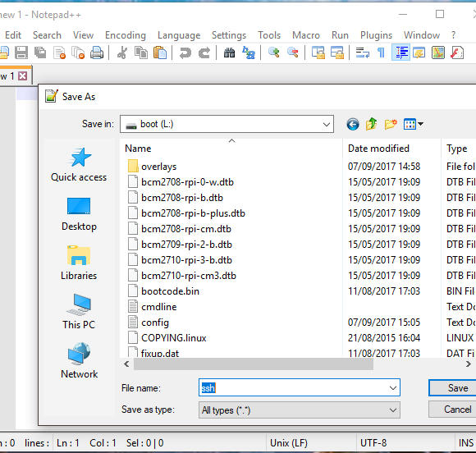Click the Redo arrow icon
Image resolution: width=476 pixels, height=453 pixels.
click(204, 53)
